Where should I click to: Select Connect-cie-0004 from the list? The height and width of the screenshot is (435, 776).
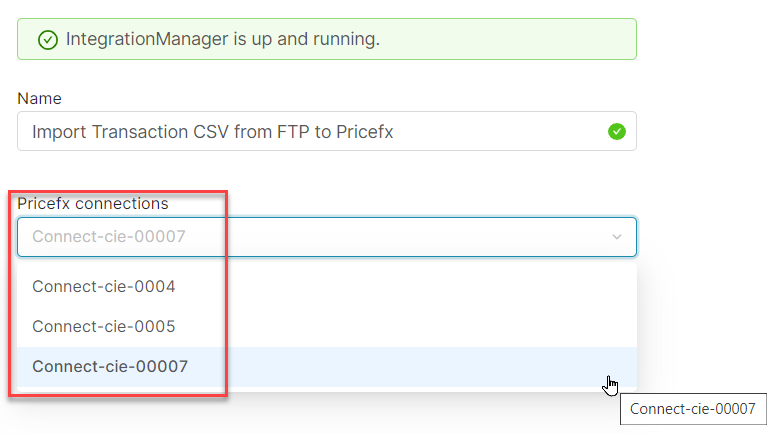click(x=104, y=287)
